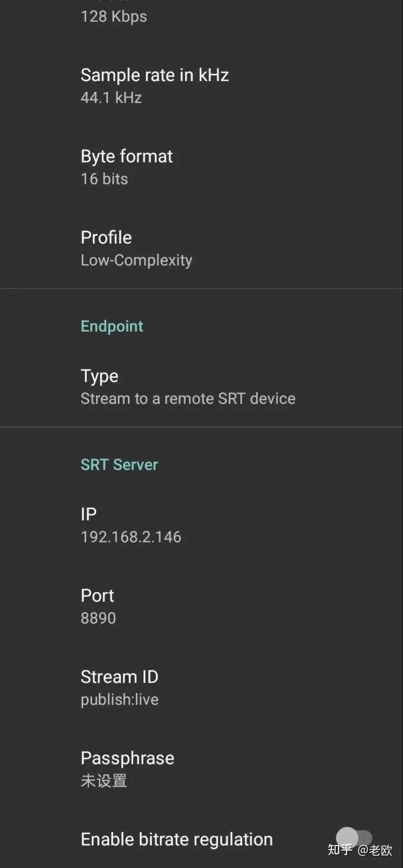
Task: Tap the publish:live stream value
Action: (x=119, y=699)
